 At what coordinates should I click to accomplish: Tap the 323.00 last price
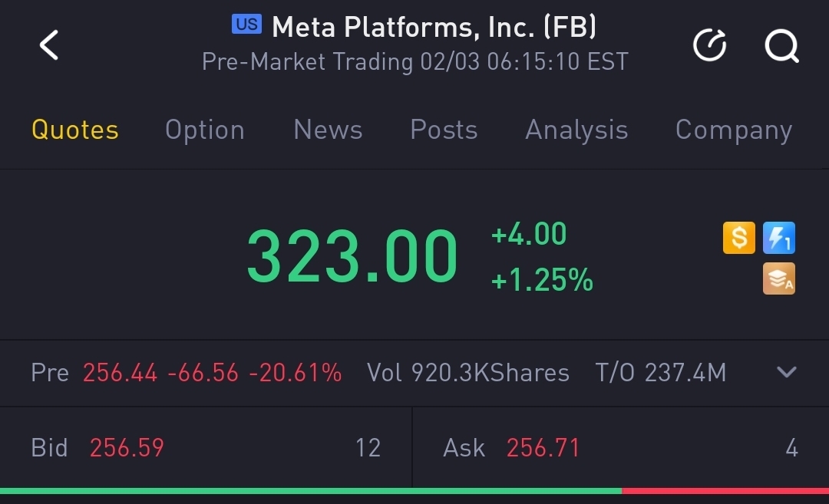tap(352, 256)
